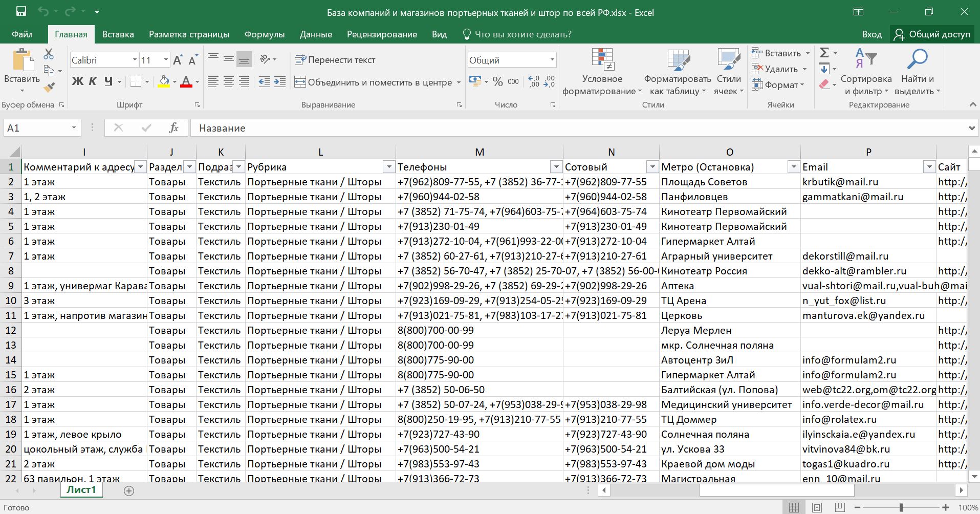Click the Name Box showing A1
The image size is (980, 514).
pos(37,128)
